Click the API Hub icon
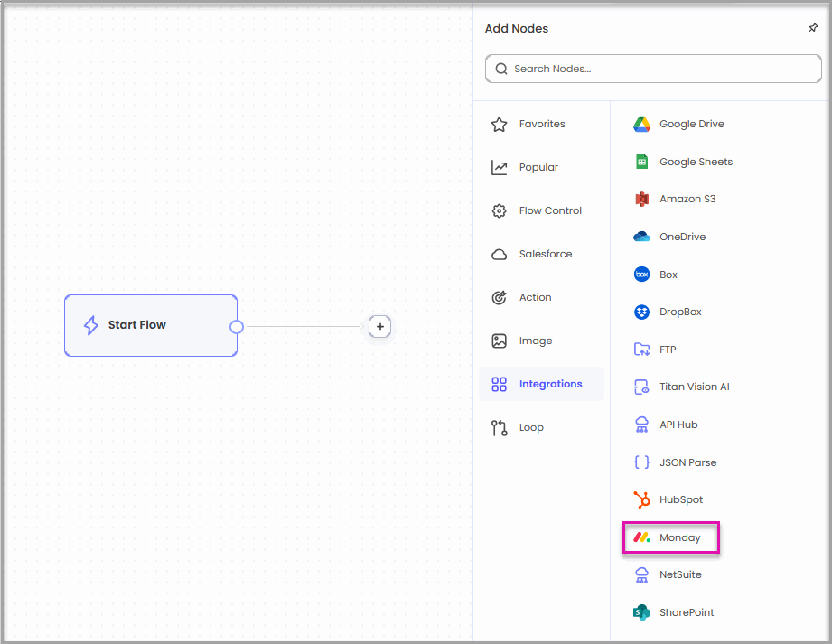 pyautogui.click(x=641, y=425)
